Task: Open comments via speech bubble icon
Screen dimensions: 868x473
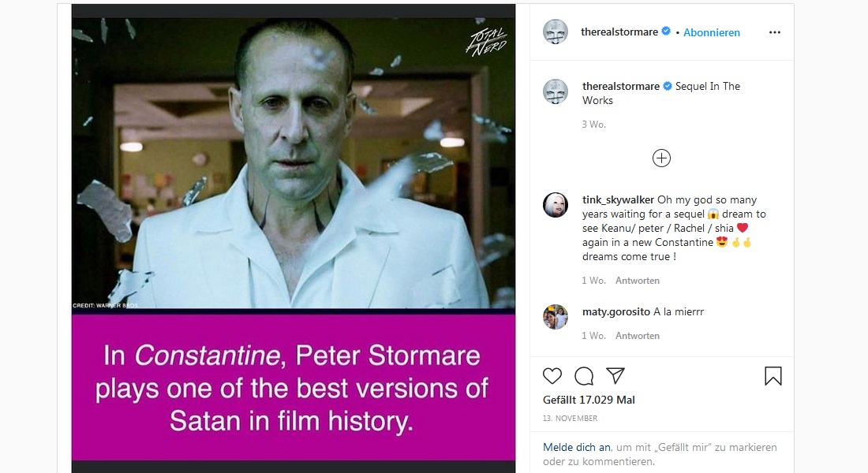Action: pos(584,376)
